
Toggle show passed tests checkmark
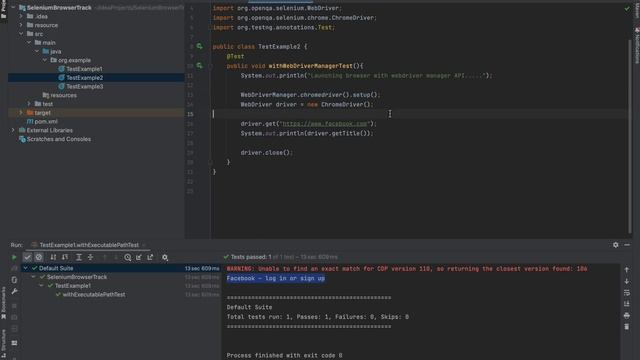pyautogui.click(x=27, y=257)
